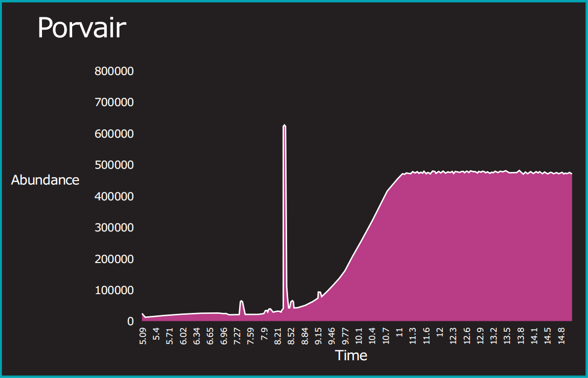
Task: Click the 700000 y-axis tick label
Action: (114, 102)
